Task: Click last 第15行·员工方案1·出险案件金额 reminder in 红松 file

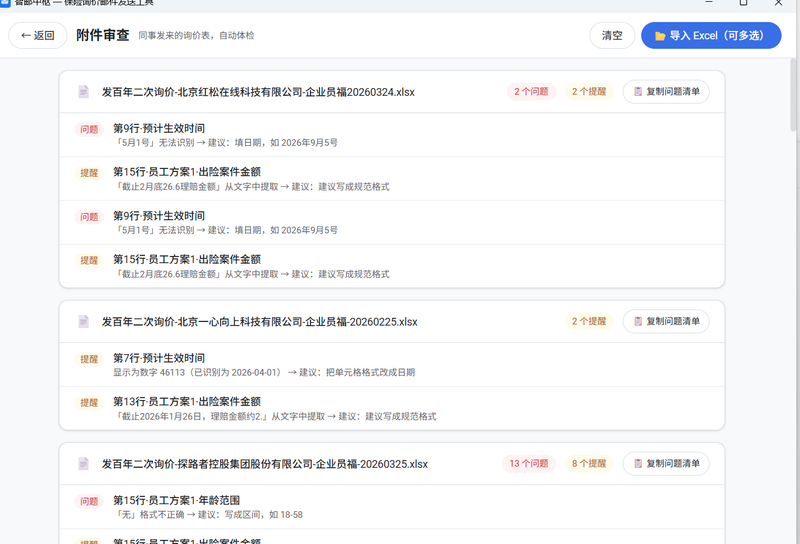Action: [x=392, y=266]
